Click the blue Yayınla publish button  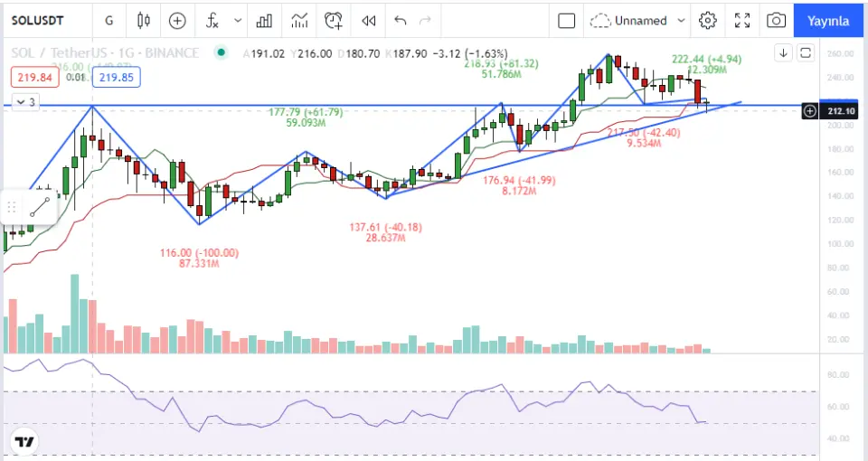coord(827,20)
